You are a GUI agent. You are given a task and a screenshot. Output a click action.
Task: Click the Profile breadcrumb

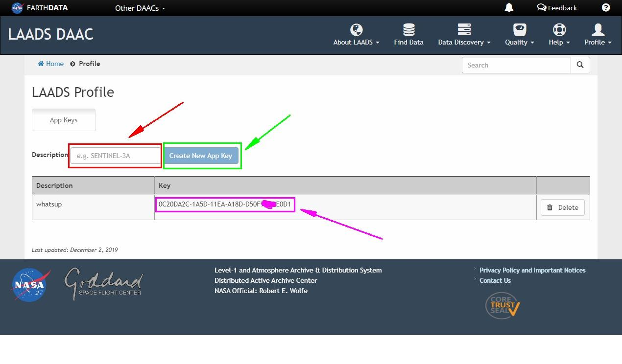point(90,64)
